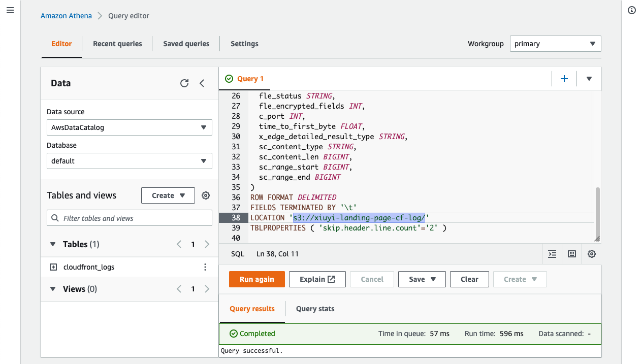Refresh the Data panel
642x364 pixels.
coord(184,83)
